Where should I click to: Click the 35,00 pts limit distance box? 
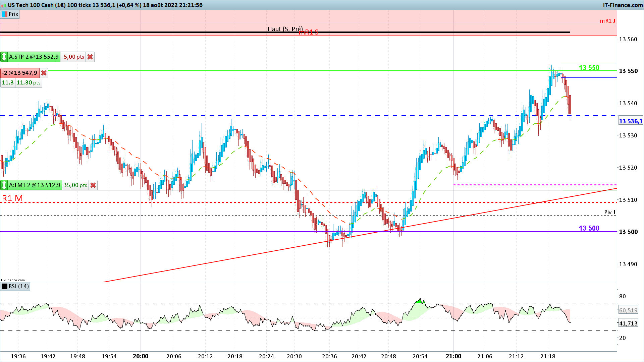pyautogui.click(x=75, y=185)
